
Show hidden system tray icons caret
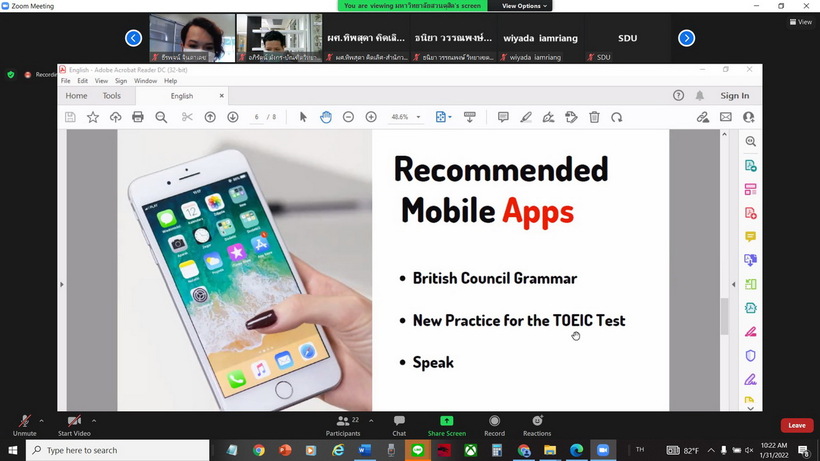coord(711,450)
